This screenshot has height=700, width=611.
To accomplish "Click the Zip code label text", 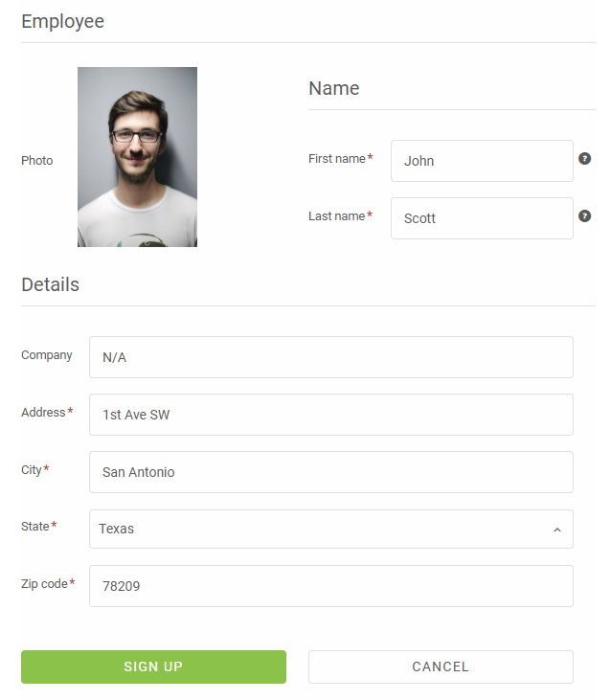I will pyautogui.click(x=44, y=584).
